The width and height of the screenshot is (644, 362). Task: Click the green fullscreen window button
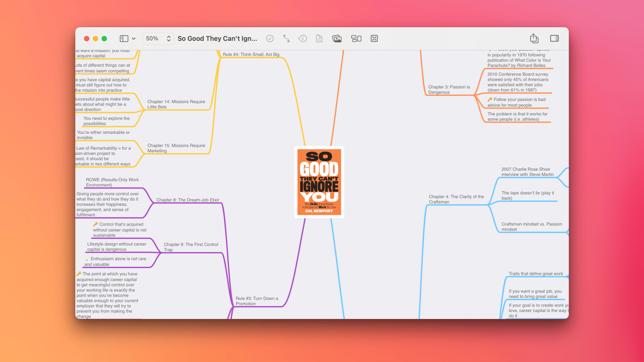[x=104, y=39]
